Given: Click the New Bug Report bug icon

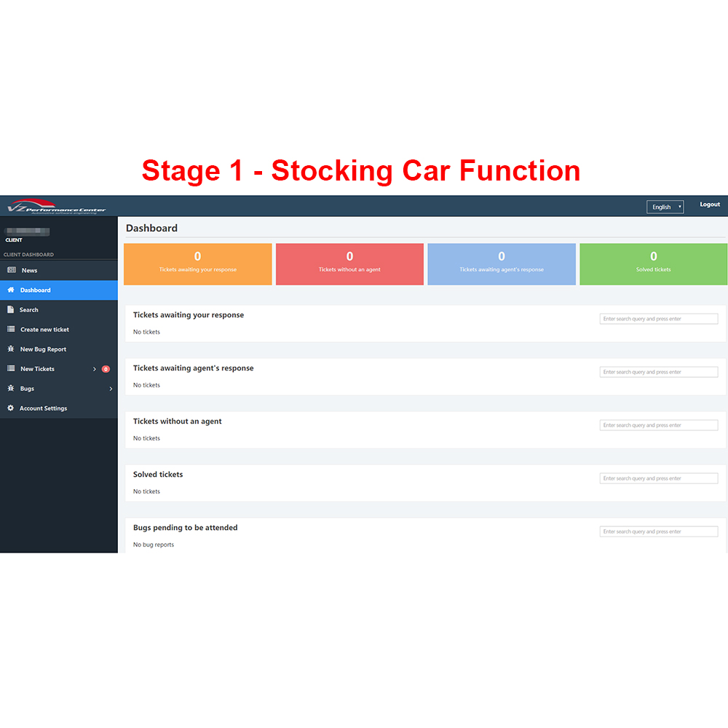Looking at the screenshot, I should pos(11,349).
